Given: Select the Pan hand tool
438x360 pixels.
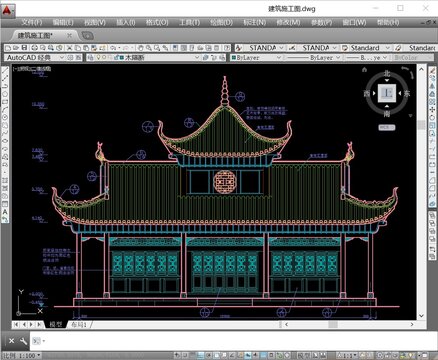Looking at the screenshot, I should tap(140, 48).
